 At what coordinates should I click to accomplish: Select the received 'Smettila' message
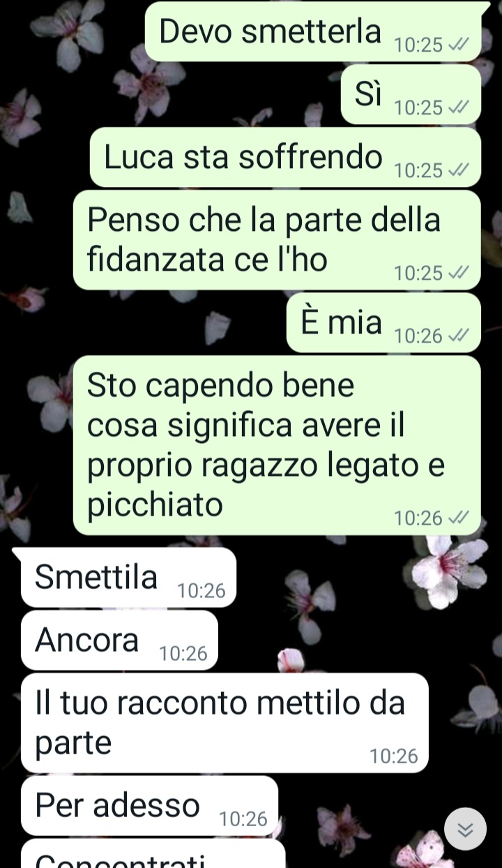(x=128, y=578)
